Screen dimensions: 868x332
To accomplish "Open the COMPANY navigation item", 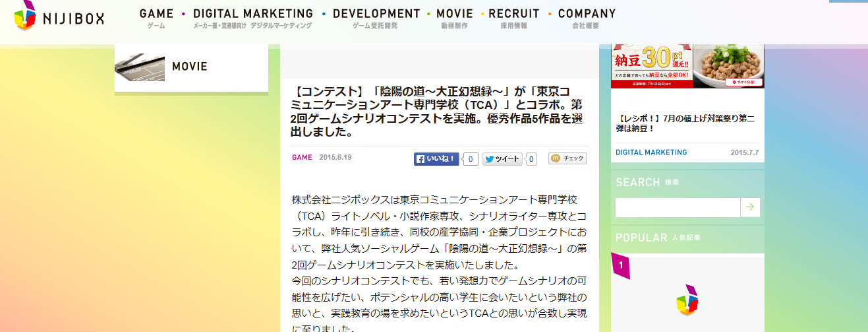I will 587,18.
